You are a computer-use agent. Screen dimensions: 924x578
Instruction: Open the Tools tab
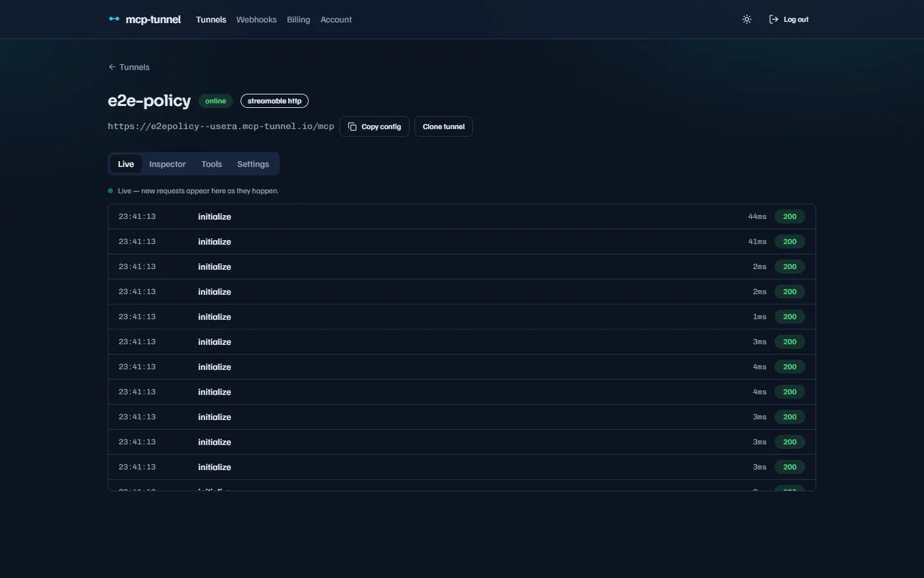[x=212, y=164]
